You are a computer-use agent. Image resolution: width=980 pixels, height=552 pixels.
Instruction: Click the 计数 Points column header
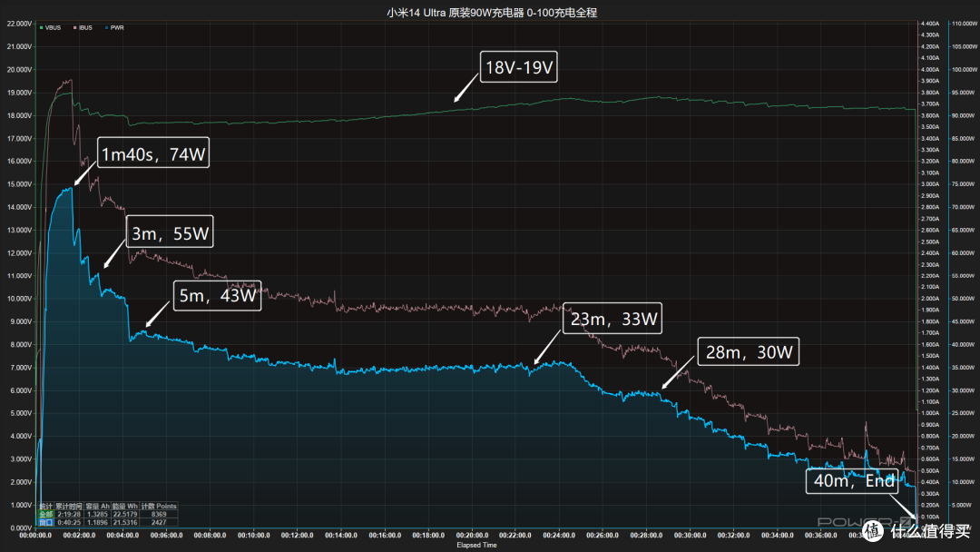[159, 506]
